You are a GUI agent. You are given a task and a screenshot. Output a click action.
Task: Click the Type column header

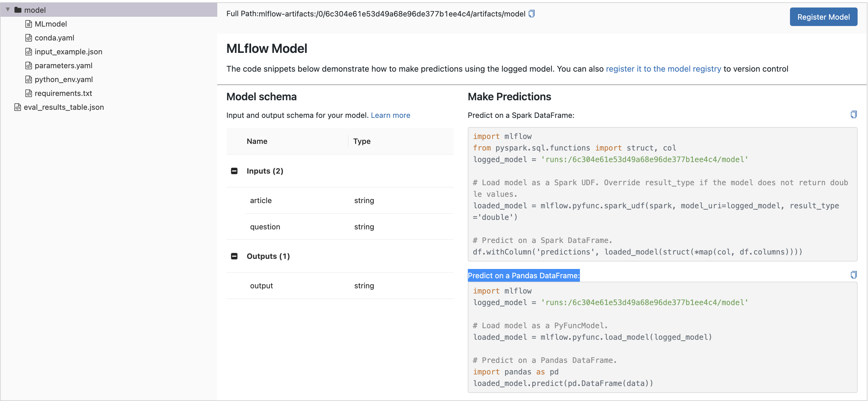click(361, 141)
